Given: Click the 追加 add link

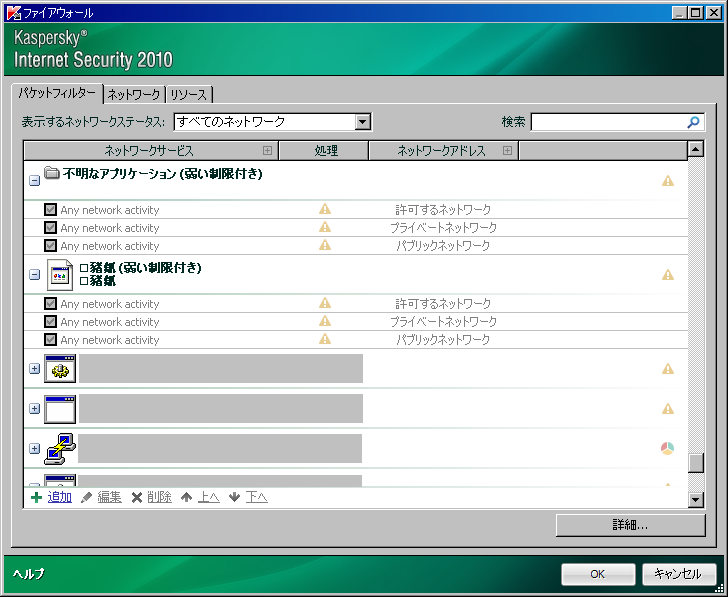Looking at the screenshot, I should pyautogui.click(x=59, y=498).
